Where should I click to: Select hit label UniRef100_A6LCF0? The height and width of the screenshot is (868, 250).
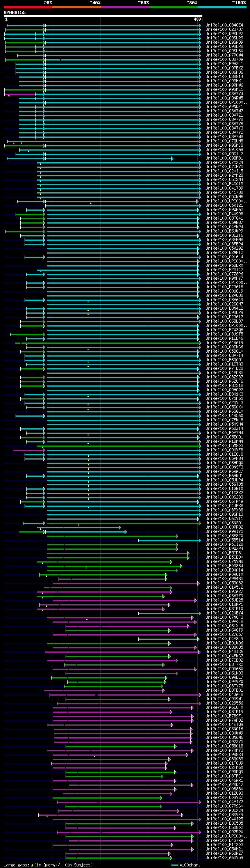click(x=224, y=708)
